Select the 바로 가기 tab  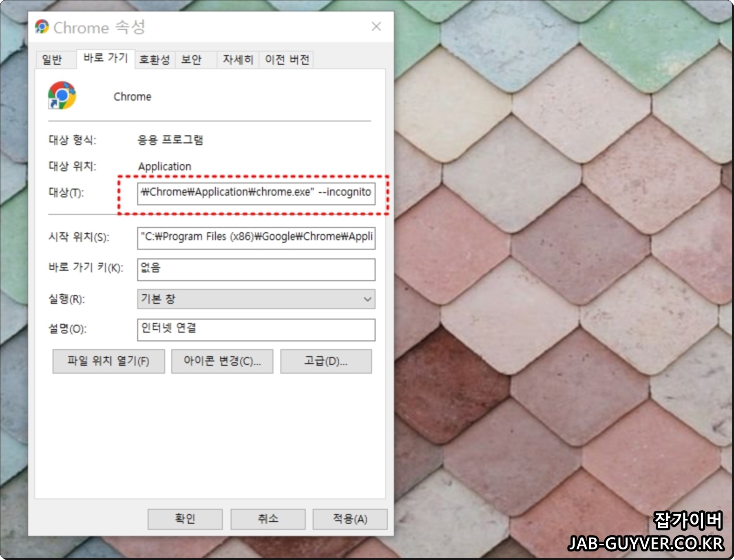(106, 58)
